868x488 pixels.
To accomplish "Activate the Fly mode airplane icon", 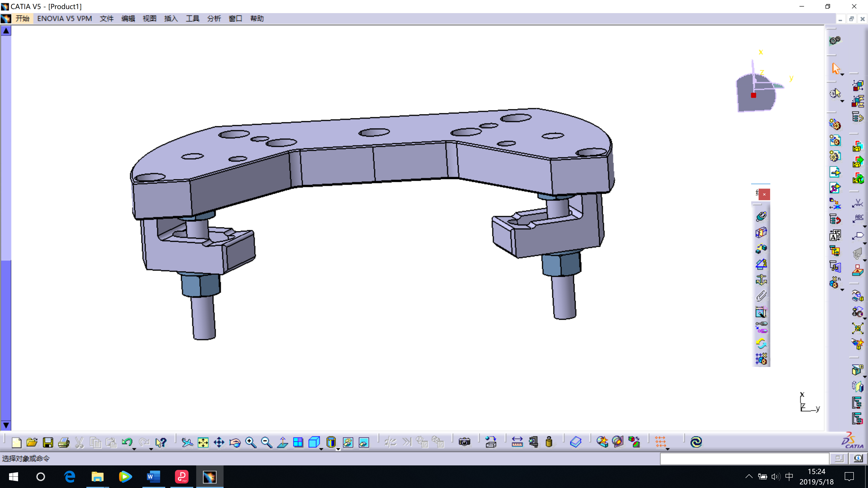I will point(187,442).
